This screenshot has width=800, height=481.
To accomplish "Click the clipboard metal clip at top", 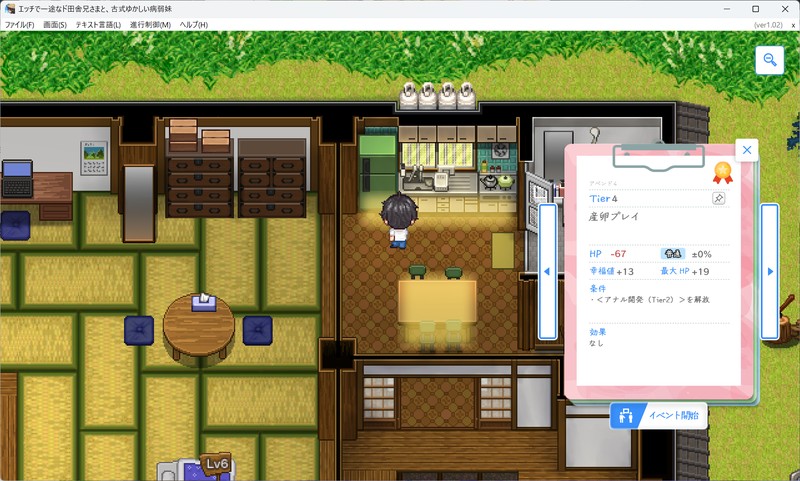I will [x=658, y=155].
